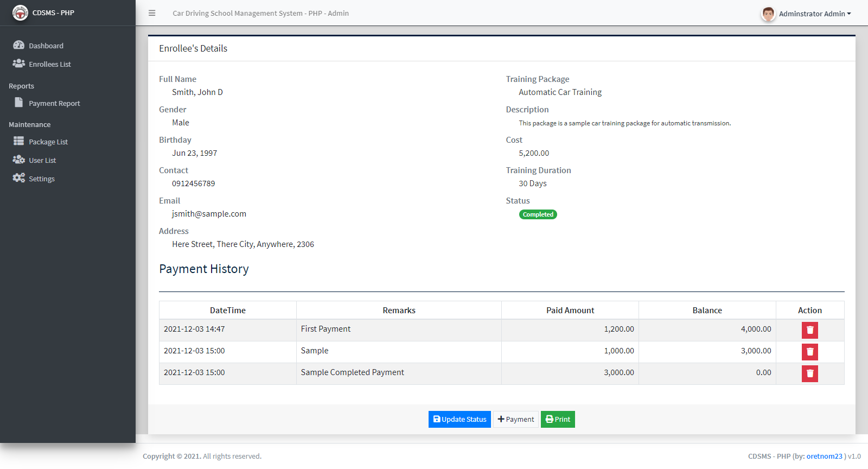Click the CDSMS - PHP brand title
Screen dimensions: 868x469
(x=53, y=12)
